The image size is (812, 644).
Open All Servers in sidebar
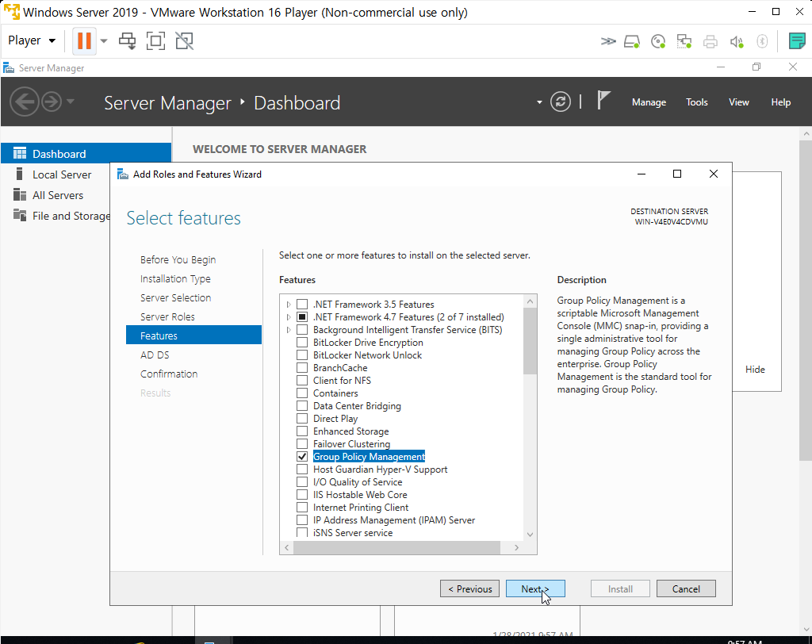tap(57, 195)
